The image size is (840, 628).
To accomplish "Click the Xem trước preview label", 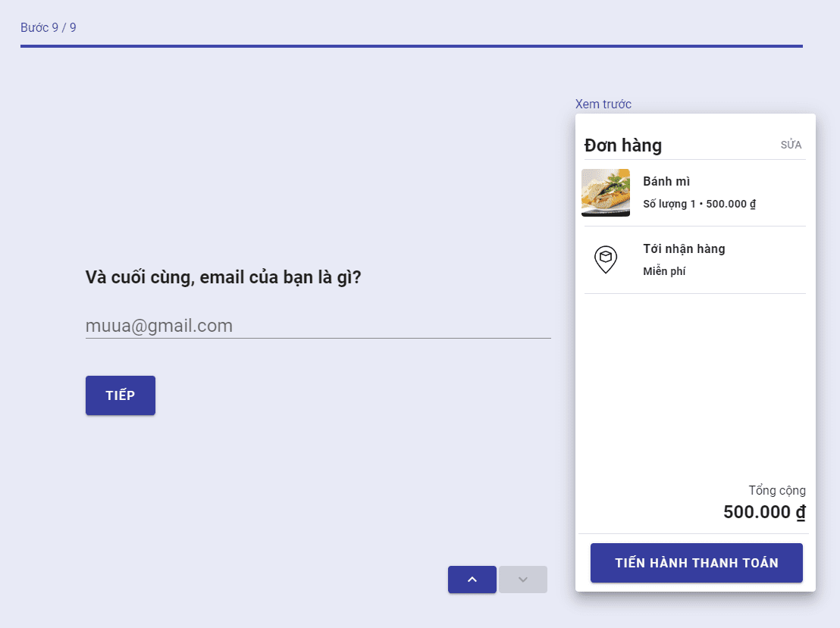I will pyautogui.click(x=603, y=105).
